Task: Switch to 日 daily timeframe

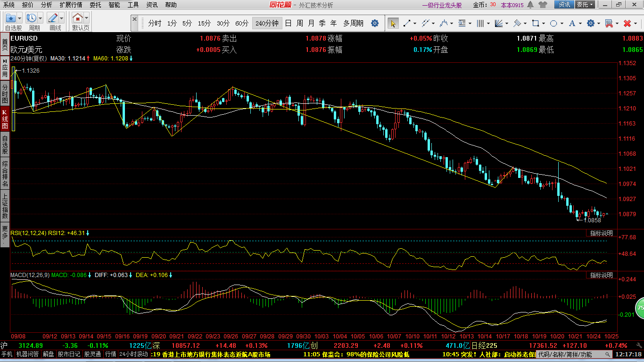Action: [288, 23]
